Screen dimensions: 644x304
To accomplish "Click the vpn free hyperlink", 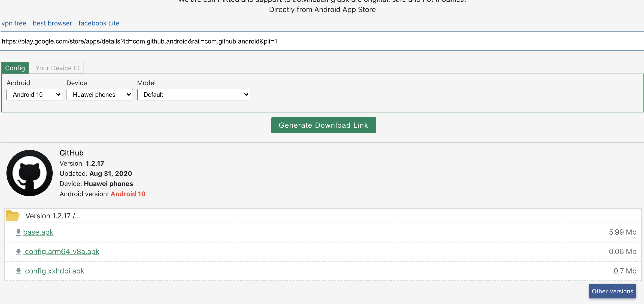I will coord(14,23).
